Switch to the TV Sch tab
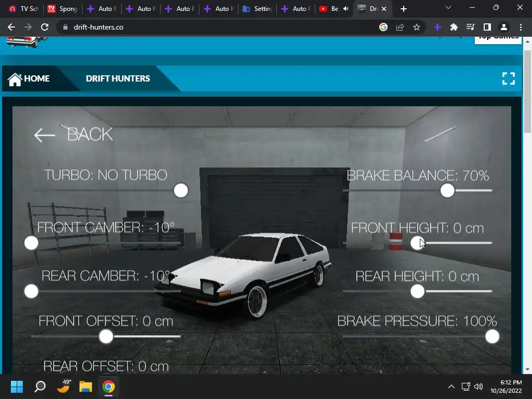The height and width of the screenshot is (399, 532). click(x=23, y=9)
